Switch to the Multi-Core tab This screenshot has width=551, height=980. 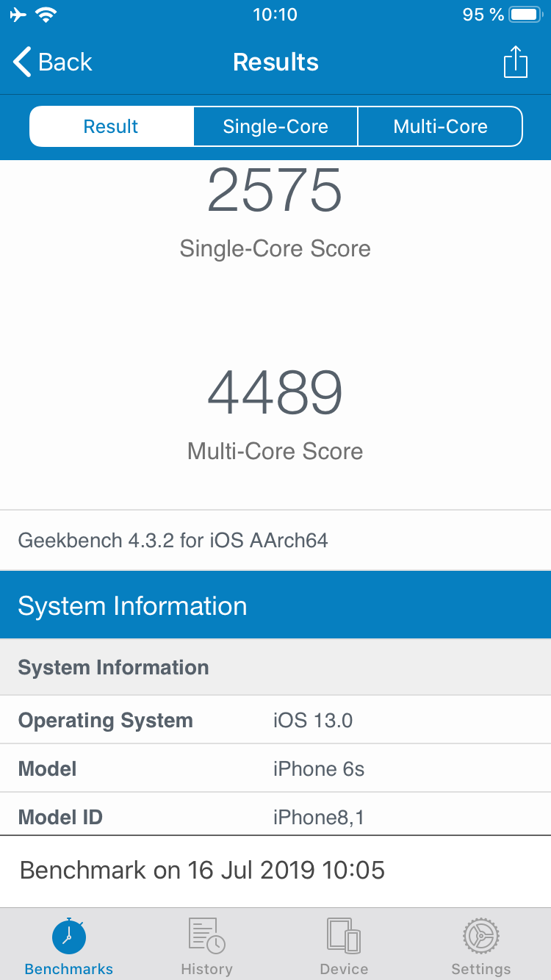point(440,126)
